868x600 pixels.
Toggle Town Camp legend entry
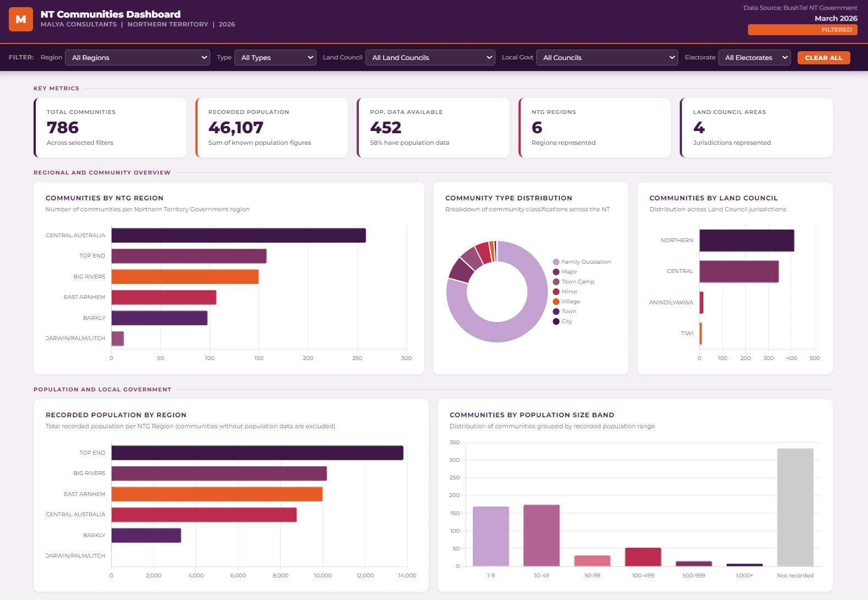click(574, 282)
